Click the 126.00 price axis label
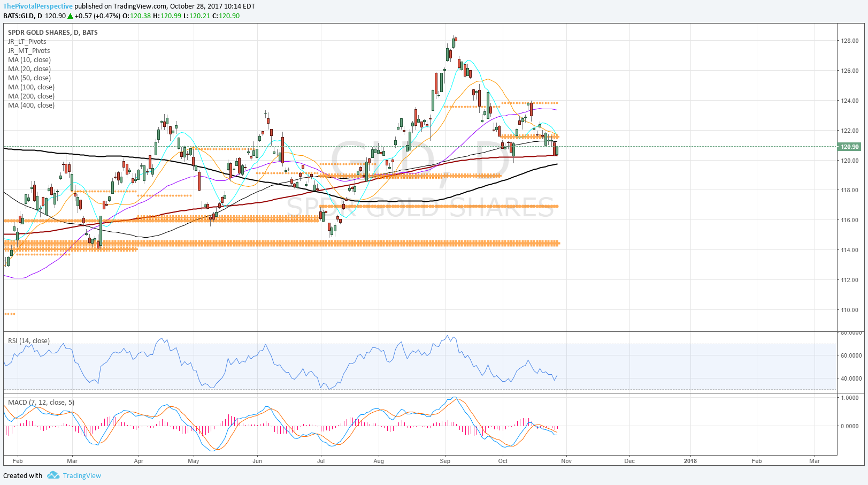Image resolution: width=868 pixels, height=485 pixels. (850, 71)
